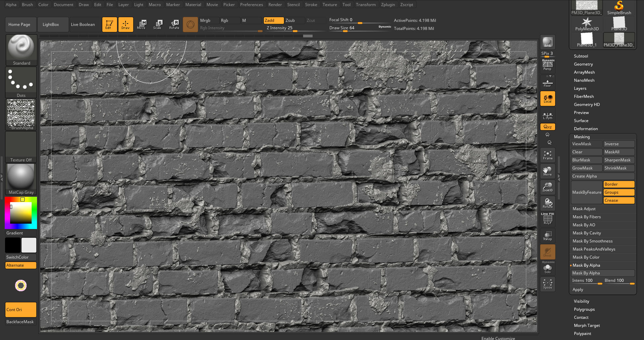The width and height of the screenshot is (644, 340).
Task: Pick a color from the Gradient color picker
Action: click(21, 213)
